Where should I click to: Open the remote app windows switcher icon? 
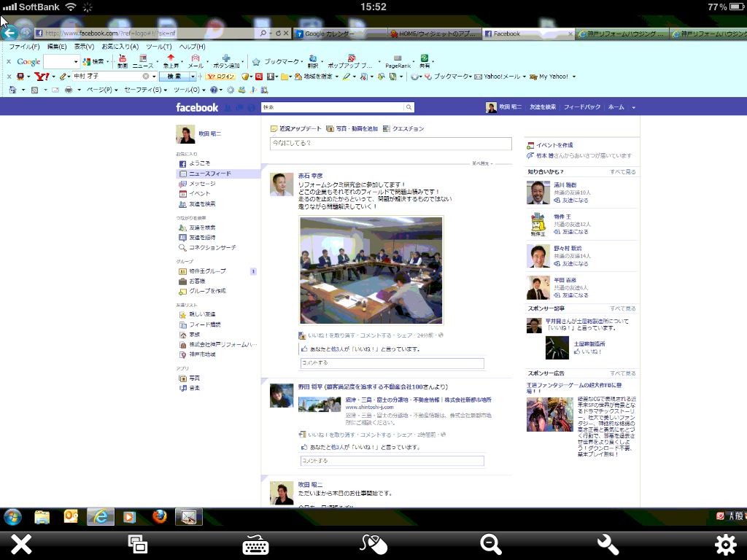coord(138,544)
